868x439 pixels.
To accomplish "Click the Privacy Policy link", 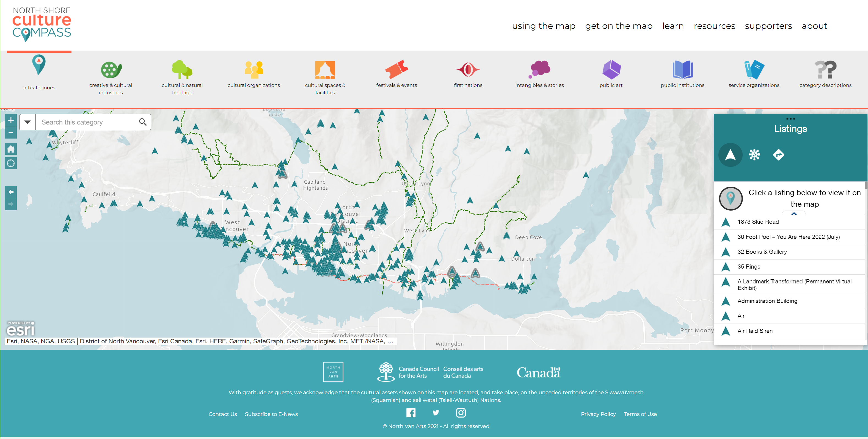I will click(x=598, y=414).
